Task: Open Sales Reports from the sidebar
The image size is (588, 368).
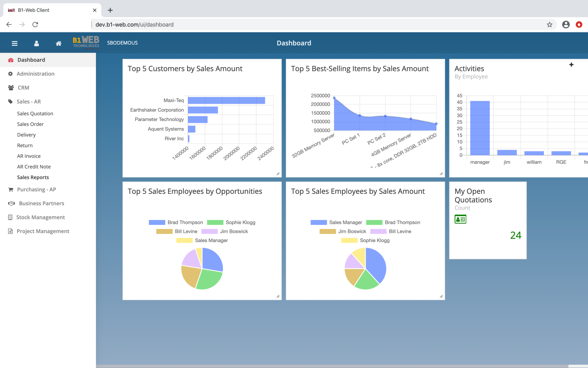Action: point(33,177)
